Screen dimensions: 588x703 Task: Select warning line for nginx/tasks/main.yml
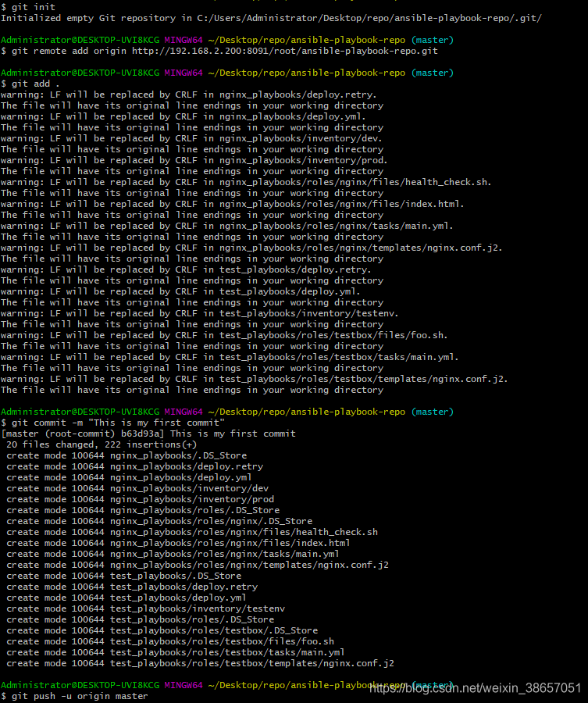227,226
